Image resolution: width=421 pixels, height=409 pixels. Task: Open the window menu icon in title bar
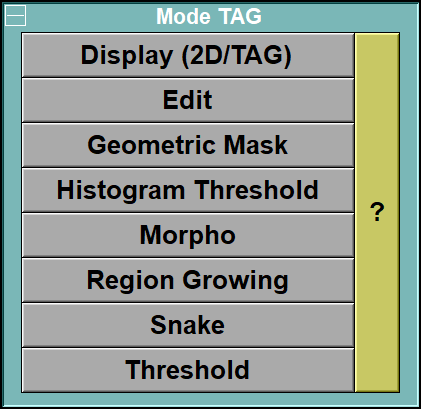point(15,16)
